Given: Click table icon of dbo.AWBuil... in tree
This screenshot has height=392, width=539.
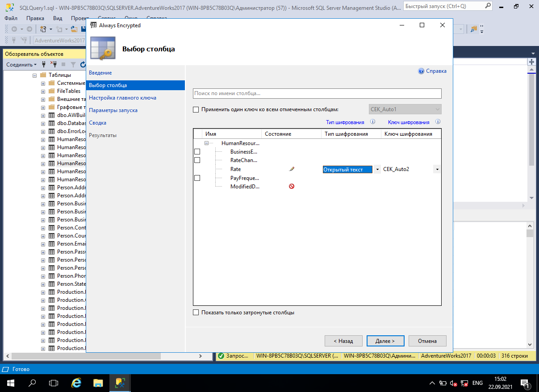Looking at the screenshot, I should tap(51, 115).
